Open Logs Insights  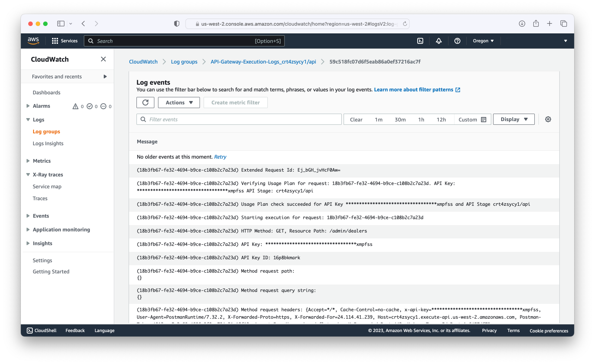(x=48, y=143)
